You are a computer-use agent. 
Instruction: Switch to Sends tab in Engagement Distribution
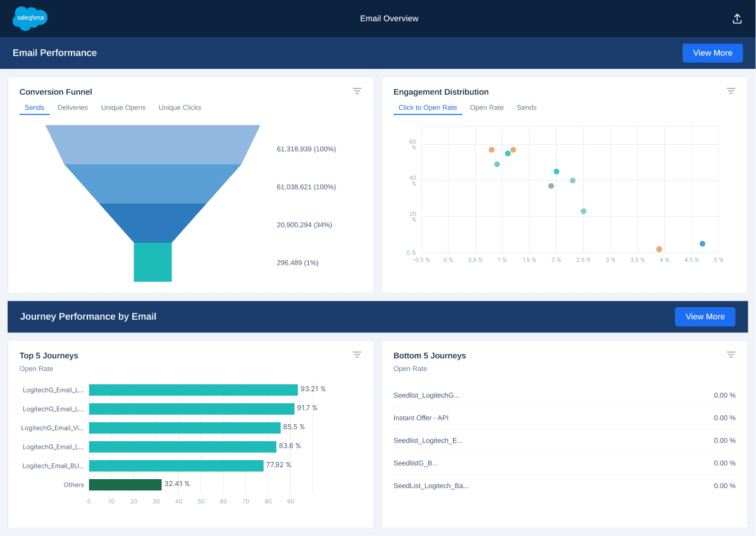point(526,107)
